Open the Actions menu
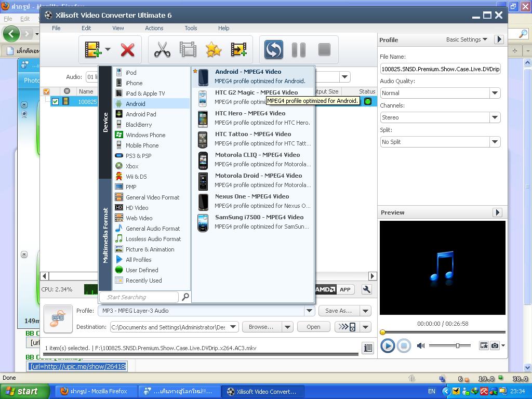The image size is (532, 399). [154, 28]
